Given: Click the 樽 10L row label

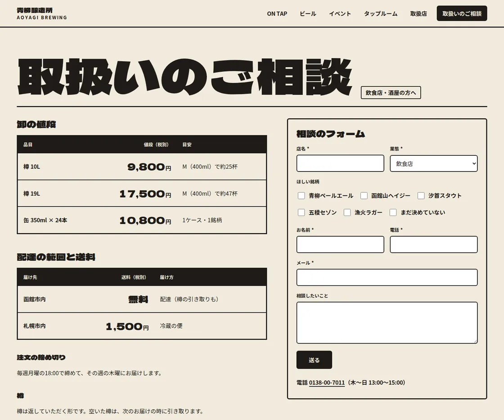Looking at the screenshot, I should point(31,167).
